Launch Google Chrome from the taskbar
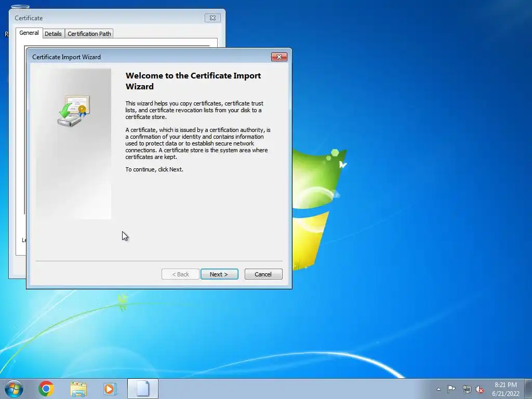The width and height of the screenshot is (532, 399). 46,389
